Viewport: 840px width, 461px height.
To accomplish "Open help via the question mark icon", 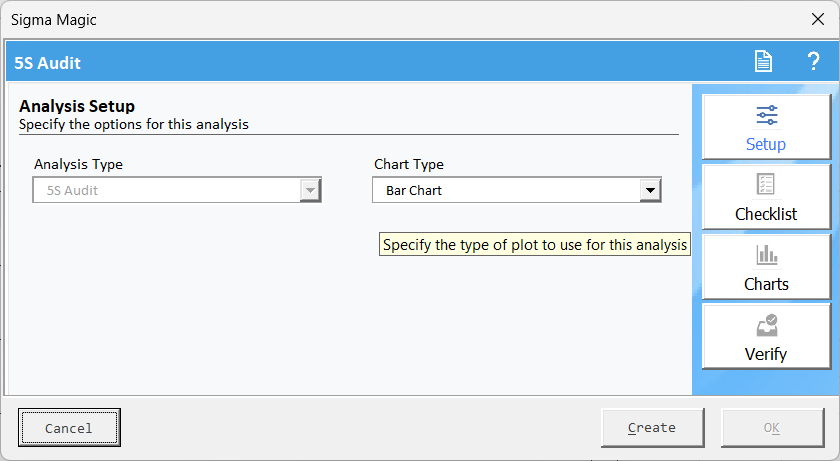I will coord(813,62).
